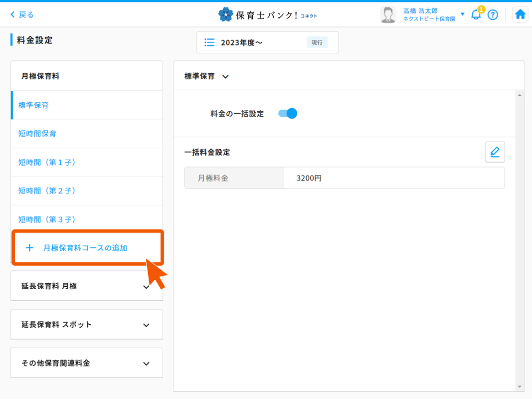This screenshot has height=399, width=532.
Task: Expand the 延長保育料 スポット section
Action: [146, 325]
